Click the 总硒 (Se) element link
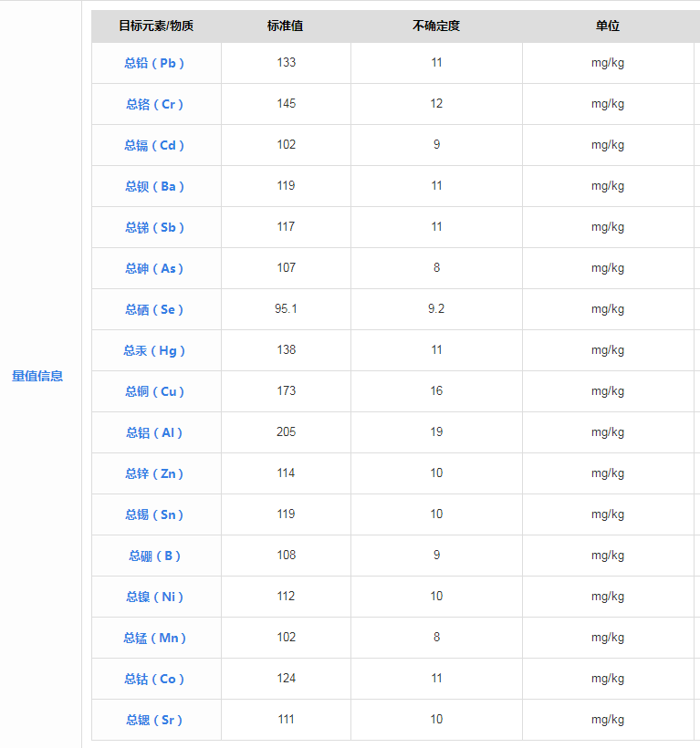Viewport: 700px width, 748px height. (155, 309)
